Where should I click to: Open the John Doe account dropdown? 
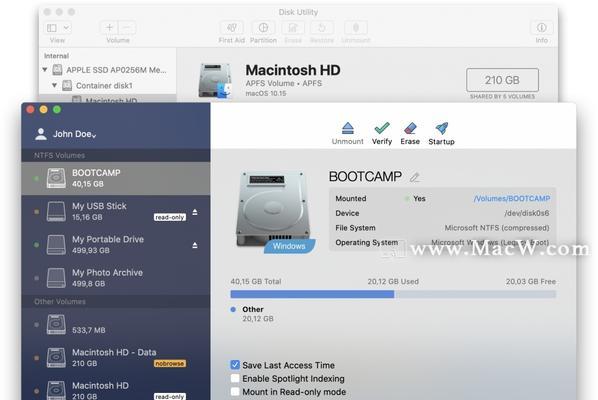pyautogui.click(x=94, y=135)
